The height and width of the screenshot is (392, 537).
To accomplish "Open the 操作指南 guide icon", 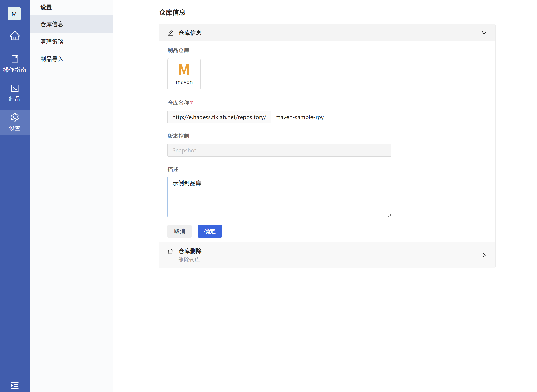I will click(x=15, y=64).
